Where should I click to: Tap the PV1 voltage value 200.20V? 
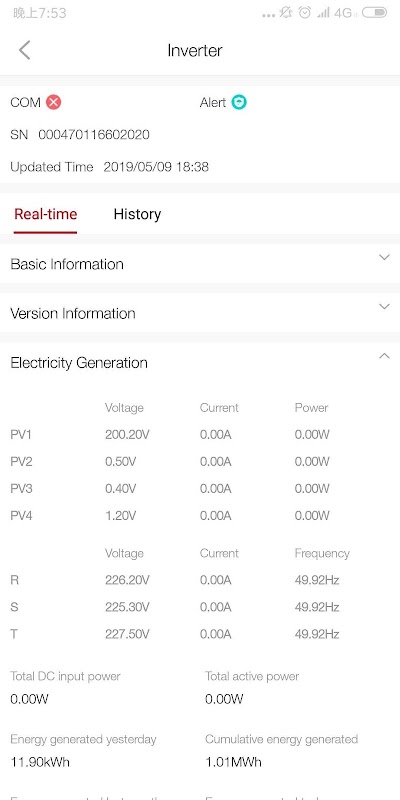(x=127, y=435)
